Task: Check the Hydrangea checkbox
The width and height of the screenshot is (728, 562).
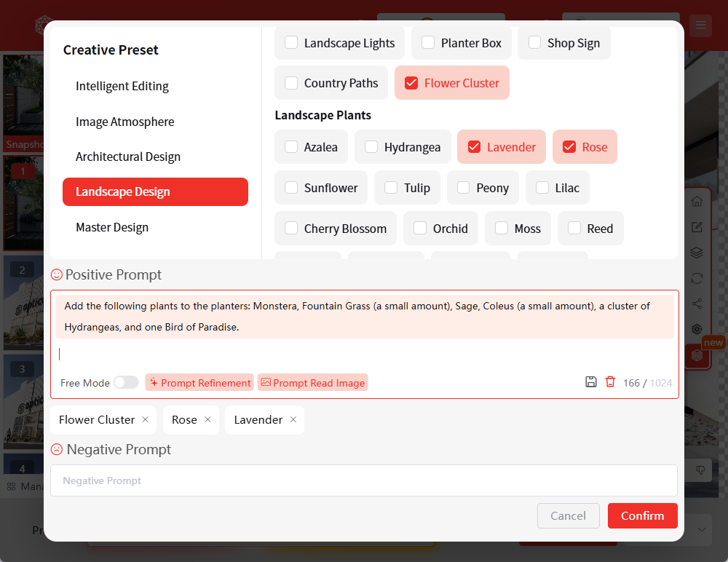Action: (x=371, y=147)
